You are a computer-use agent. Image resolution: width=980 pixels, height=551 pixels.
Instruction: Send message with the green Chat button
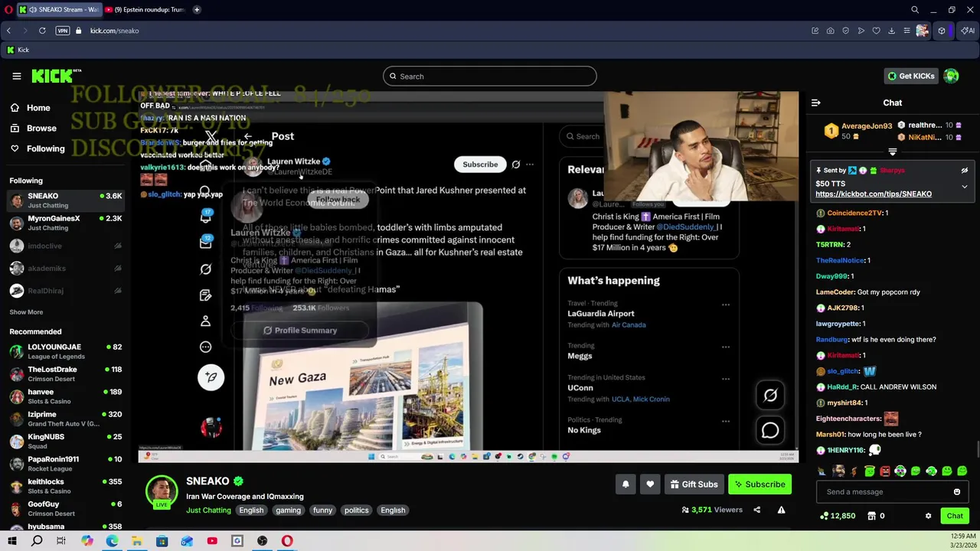pos(954,516)
